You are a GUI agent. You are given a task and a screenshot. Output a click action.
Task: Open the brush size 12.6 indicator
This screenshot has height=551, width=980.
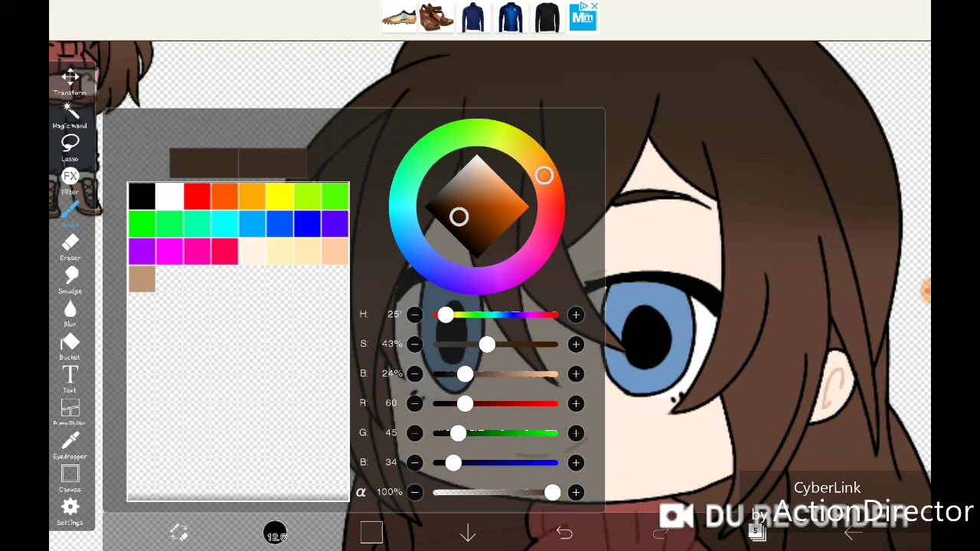276,533
